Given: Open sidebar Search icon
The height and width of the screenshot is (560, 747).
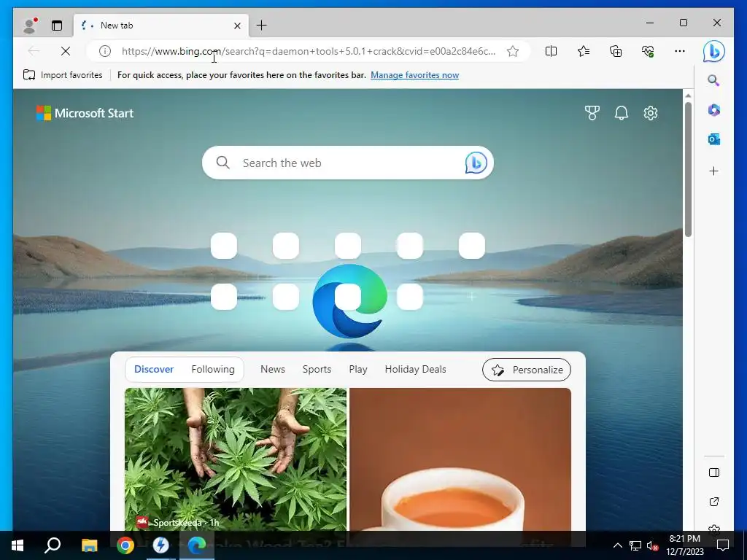Looking at the screenshot, I should (x=713, y=80).
